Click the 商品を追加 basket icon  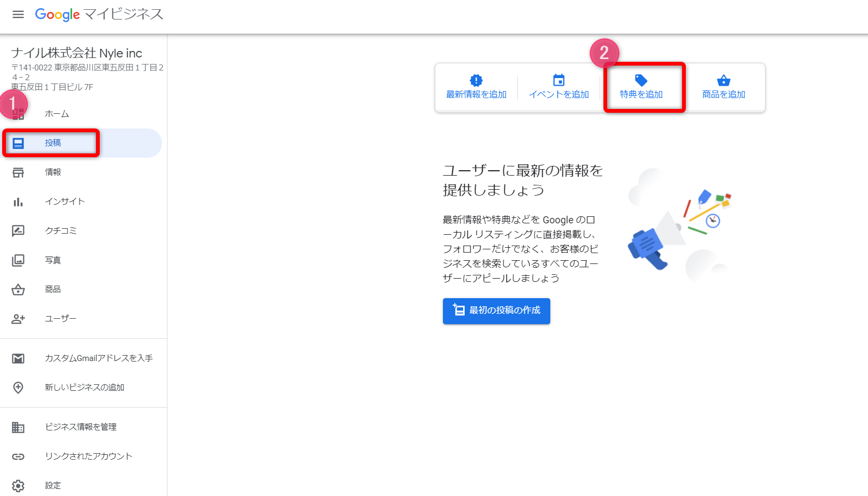pyautogui.click(x=724, y=81)
